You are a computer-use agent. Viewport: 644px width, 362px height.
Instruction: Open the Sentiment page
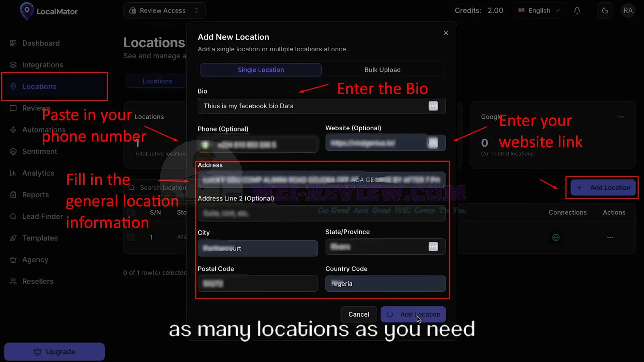(40, 152)
